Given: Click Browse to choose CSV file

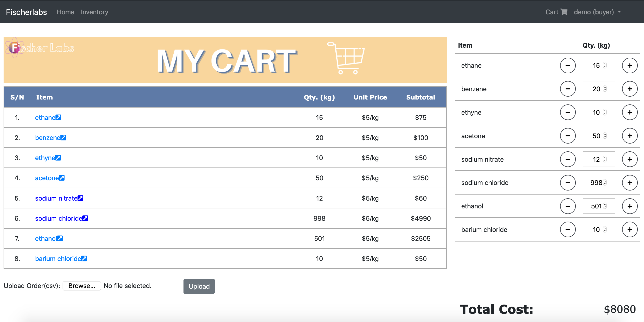Looking at the screenshot, I should click(81, 286).
